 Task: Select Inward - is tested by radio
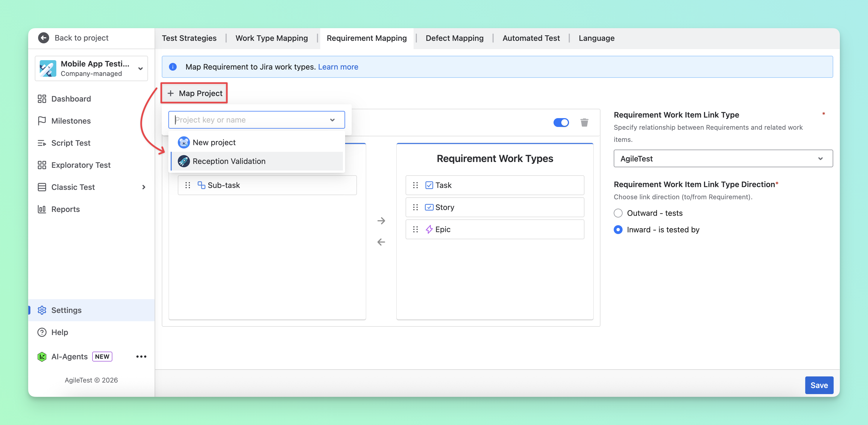(618, 229)
